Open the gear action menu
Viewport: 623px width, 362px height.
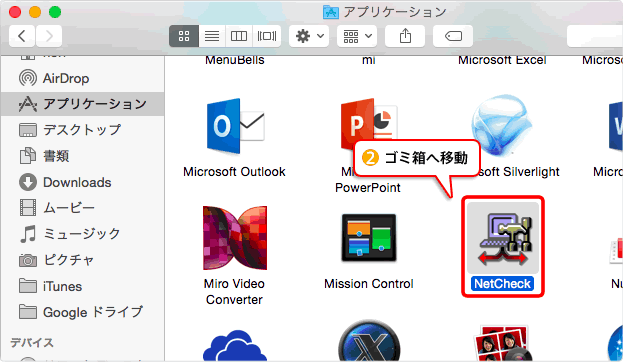[x=309, y=36]
